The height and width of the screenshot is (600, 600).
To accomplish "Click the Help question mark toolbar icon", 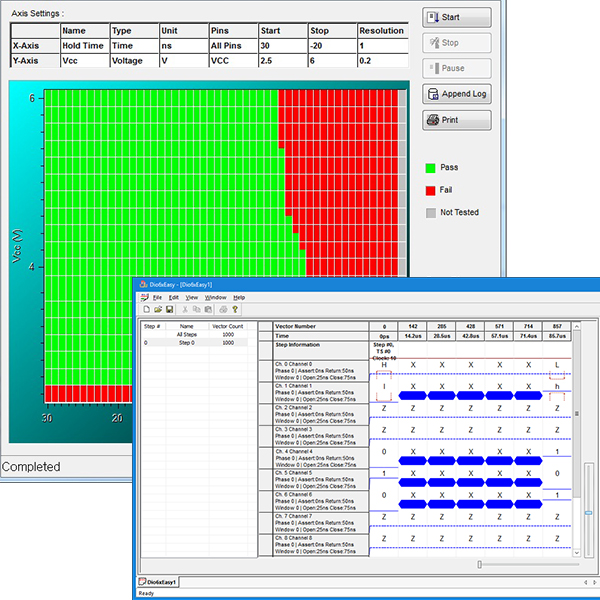I will tap(234, 309).
